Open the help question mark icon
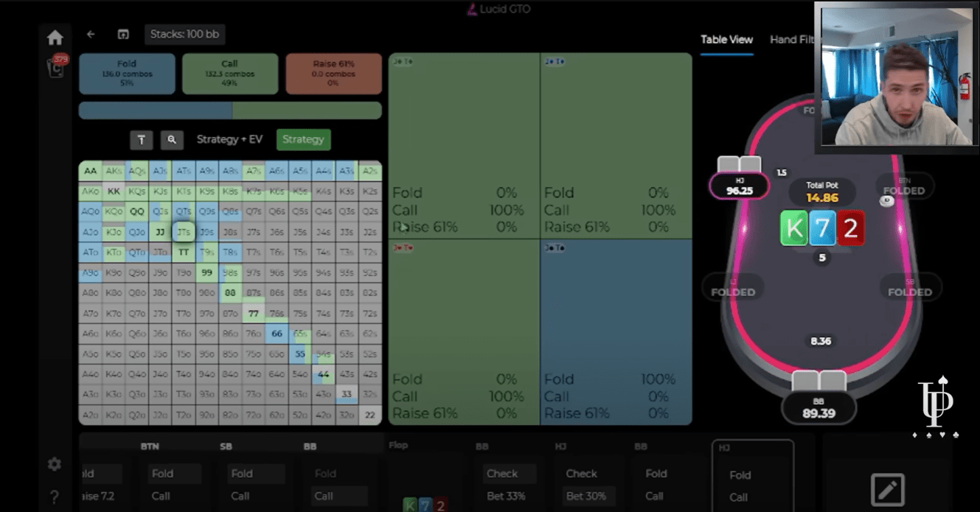Image resolution: width=980 pixels, height=512 pixels. pos(54,497)
